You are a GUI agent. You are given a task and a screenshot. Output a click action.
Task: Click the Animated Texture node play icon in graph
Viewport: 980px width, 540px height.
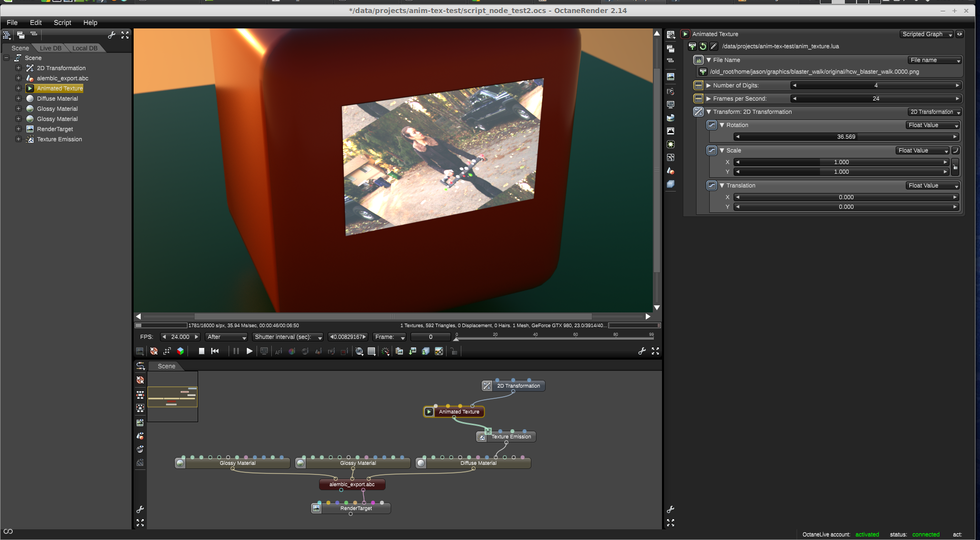click(x=429, y=411)
